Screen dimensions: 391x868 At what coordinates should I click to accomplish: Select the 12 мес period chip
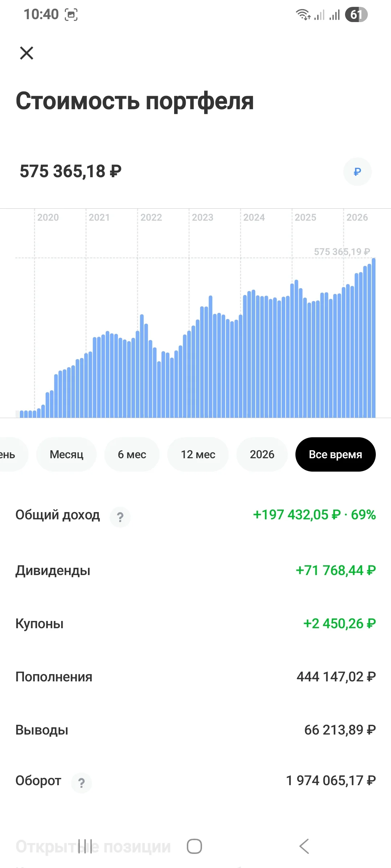pyautogui.click(x=198, y=454)
